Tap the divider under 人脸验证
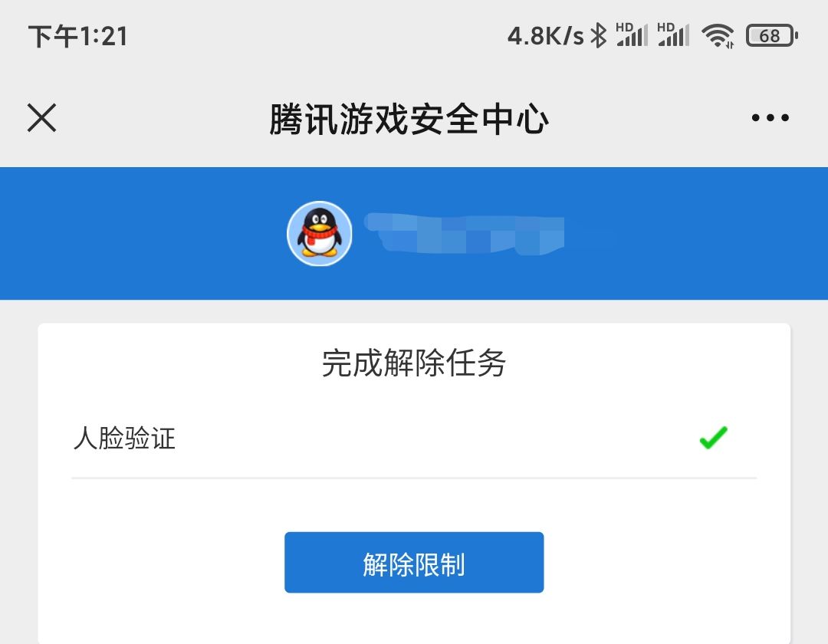The image size is (828, 644). tap(414, 478)
